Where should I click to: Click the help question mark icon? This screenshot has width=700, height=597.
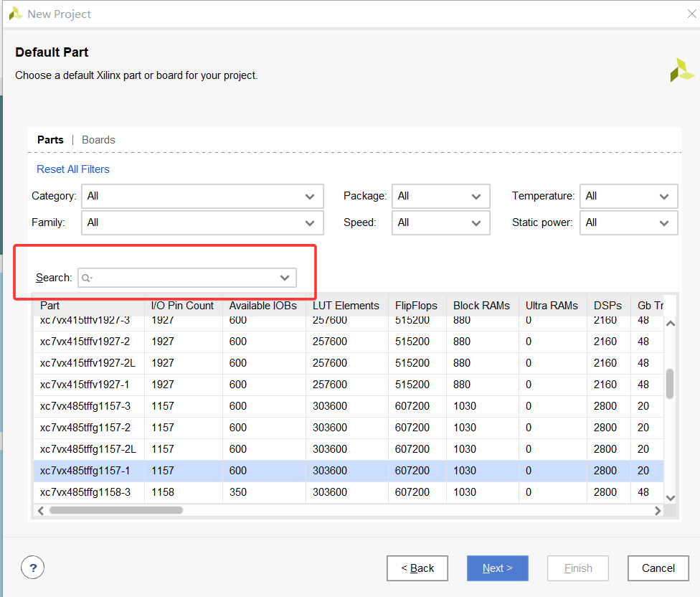[x=32, y=568]
